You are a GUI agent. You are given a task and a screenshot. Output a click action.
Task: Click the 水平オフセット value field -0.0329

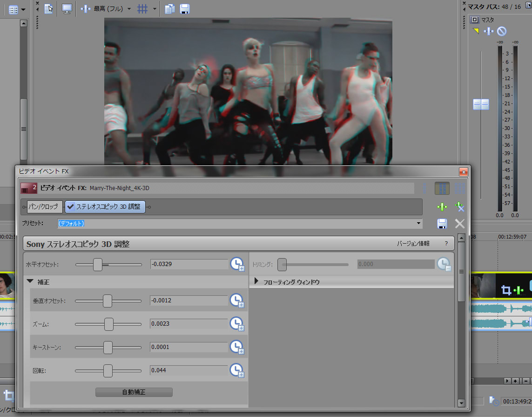click(x=189, y=264)
